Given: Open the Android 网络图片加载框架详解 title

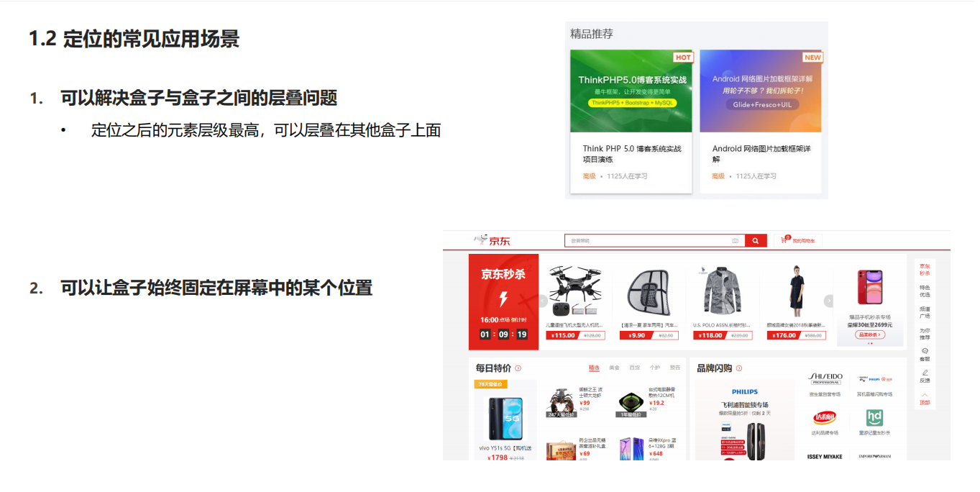Looking at the screenshot, I should (x=761, y=154).
